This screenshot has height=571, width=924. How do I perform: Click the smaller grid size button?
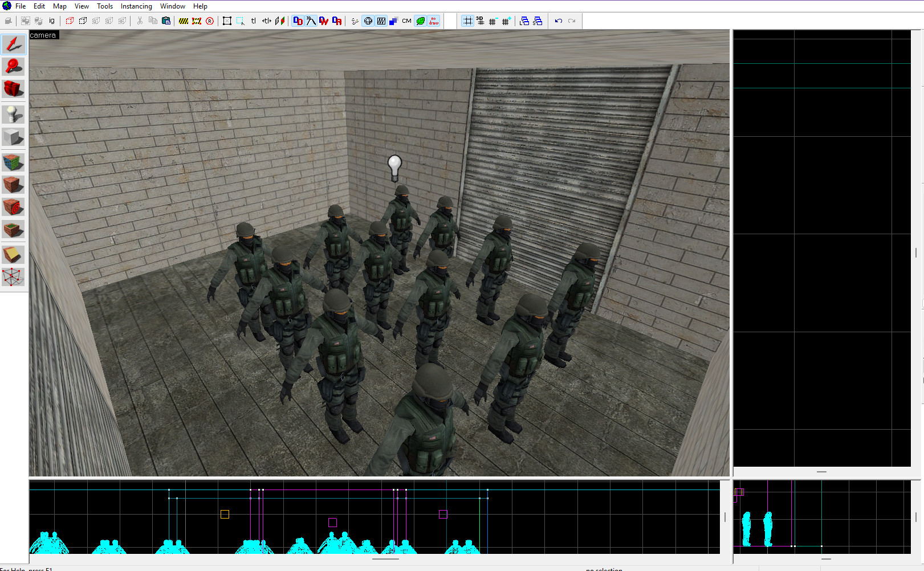pyautogui.click(x=493, y=21)
